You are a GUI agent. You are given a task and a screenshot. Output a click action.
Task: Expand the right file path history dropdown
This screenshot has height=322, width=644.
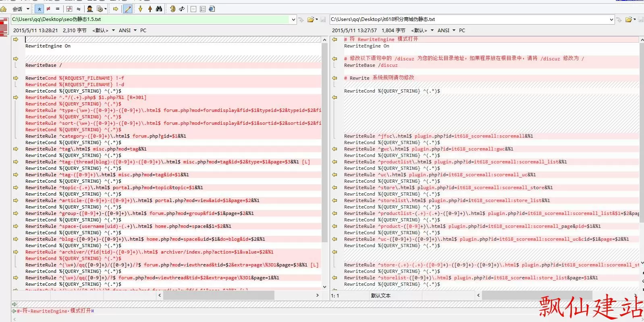612,19
